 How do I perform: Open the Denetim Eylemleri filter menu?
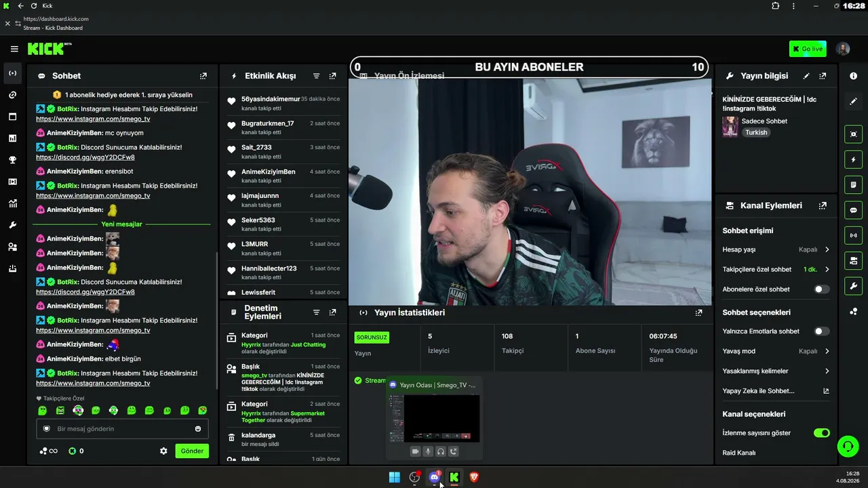(316, 312)
